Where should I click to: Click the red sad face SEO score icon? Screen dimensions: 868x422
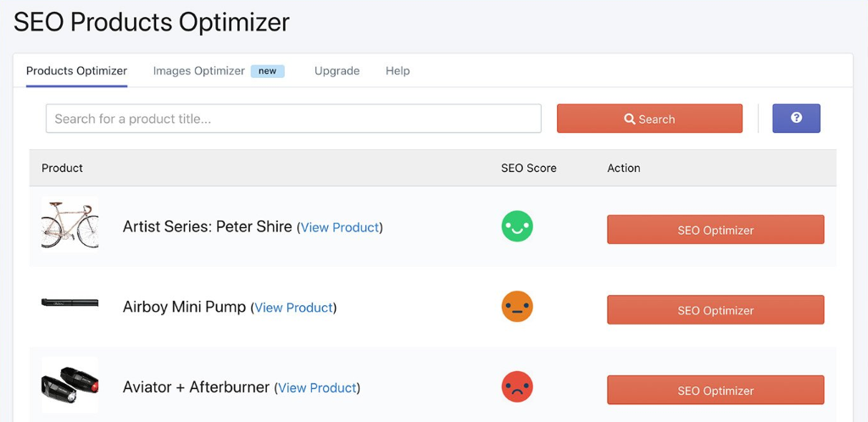(x=517, y=387)
